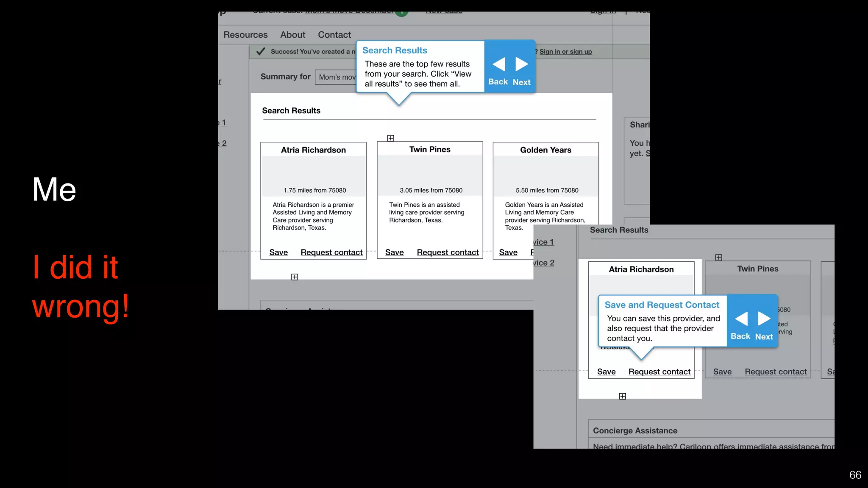Click Next arrow in Save and Request Contact tooltip

(764, 319)
